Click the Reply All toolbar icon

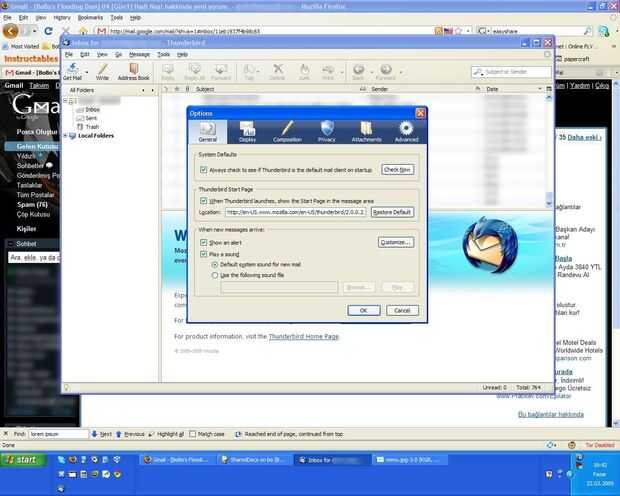(x=195, y=72)
